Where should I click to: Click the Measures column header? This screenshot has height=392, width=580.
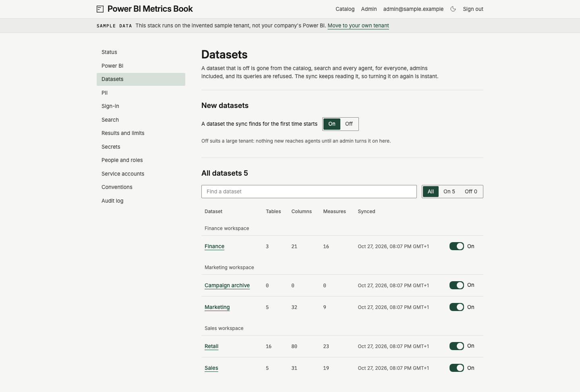(x=334, y=212)
